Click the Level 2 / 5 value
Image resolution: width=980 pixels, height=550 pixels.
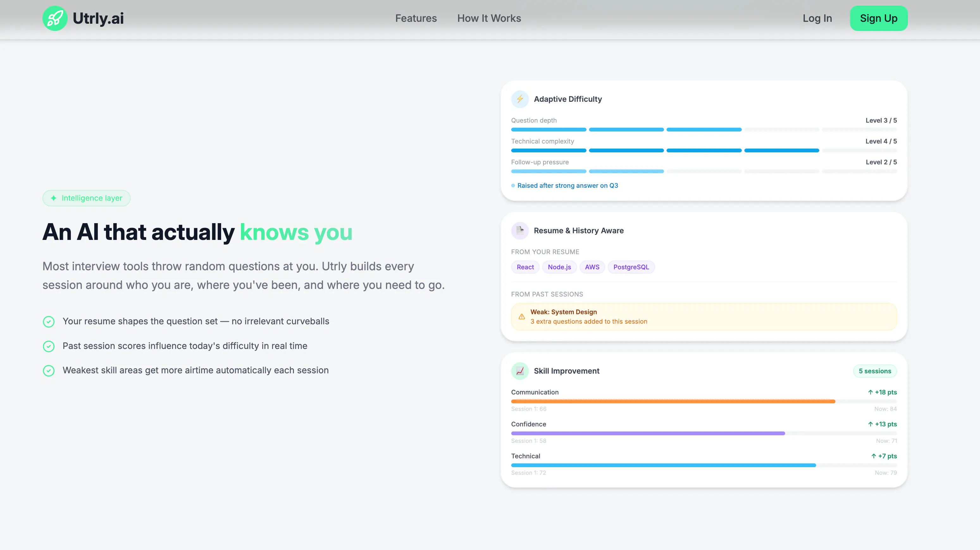click(x=881, y=162)
